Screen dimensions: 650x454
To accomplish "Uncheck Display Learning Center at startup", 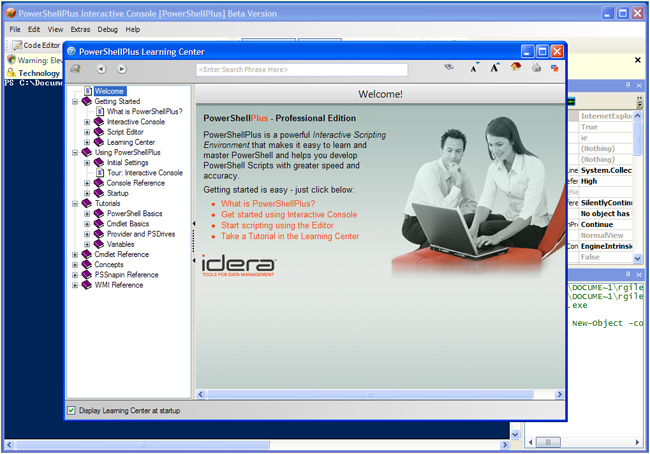I will pos(71,410).
